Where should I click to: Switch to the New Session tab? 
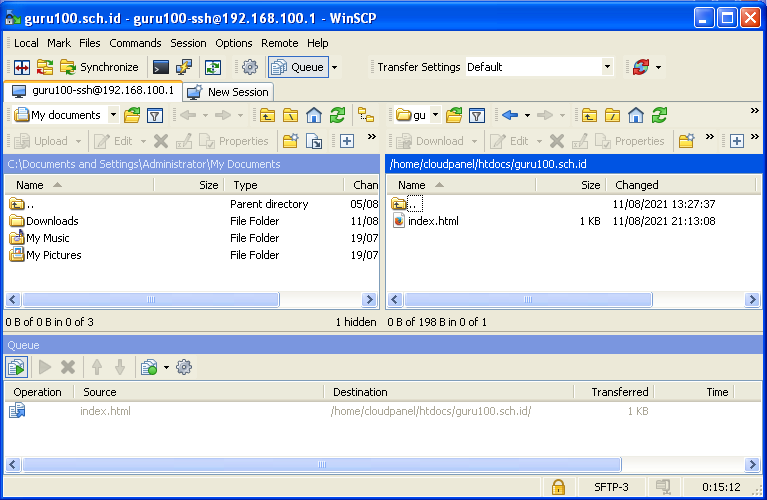228,92
